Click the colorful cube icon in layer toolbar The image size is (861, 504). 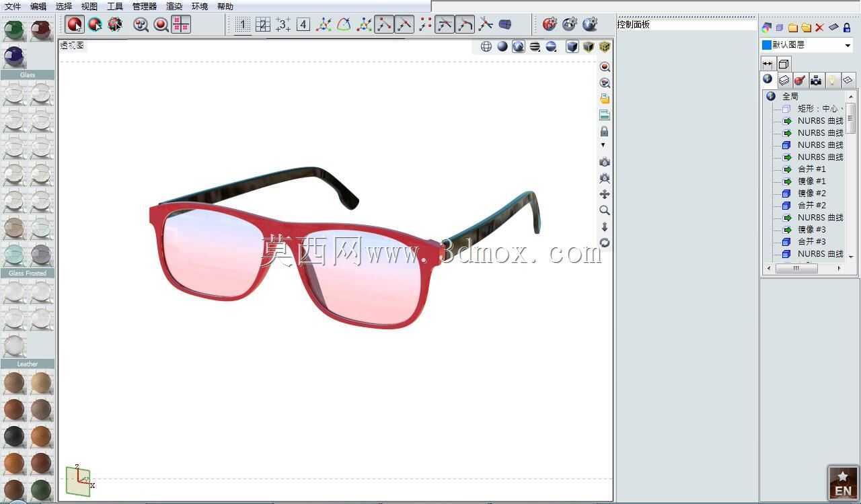(x=767, y=28)
